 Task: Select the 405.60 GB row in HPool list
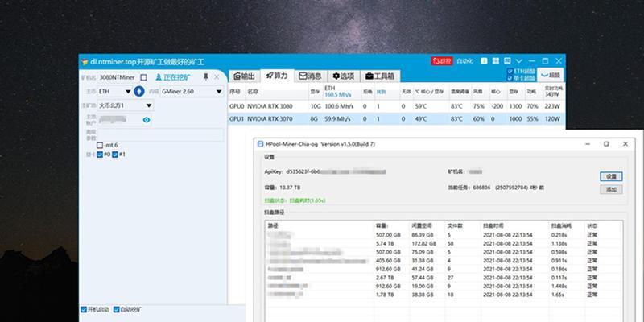click(444, 261)
